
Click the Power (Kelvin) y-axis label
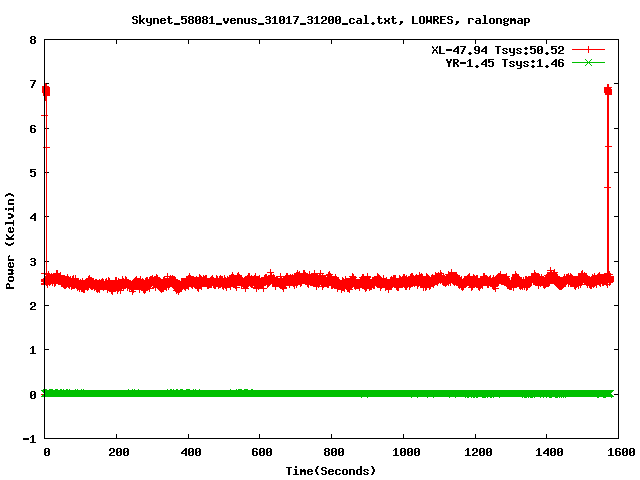coord(10,241)
